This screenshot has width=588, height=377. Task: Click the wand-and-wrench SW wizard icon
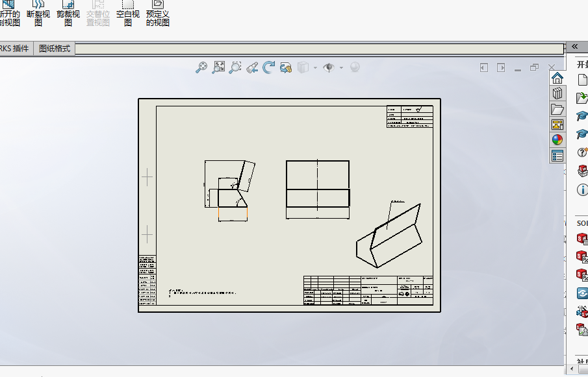coord(582,311)
